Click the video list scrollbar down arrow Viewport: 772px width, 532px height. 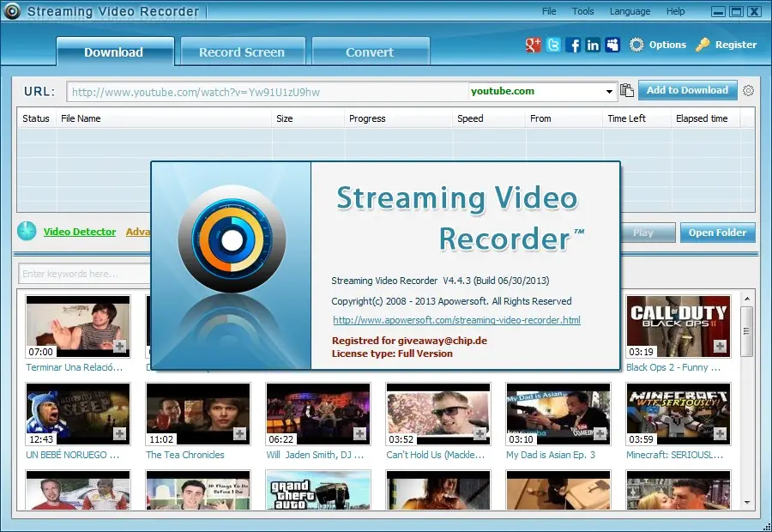(747, 503)
